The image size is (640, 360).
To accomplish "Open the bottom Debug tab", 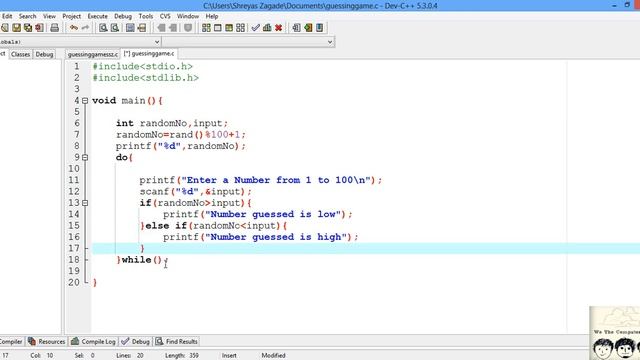I will [136, 341].
